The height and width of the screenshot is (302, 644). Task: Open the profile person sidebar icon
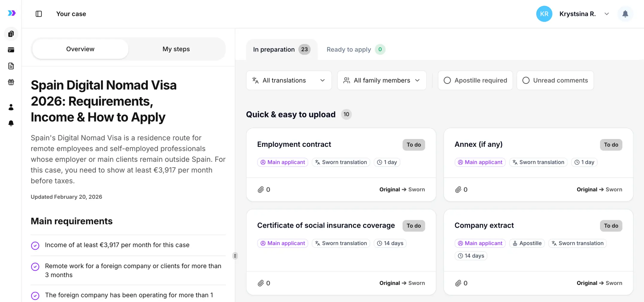pos(11,107)
